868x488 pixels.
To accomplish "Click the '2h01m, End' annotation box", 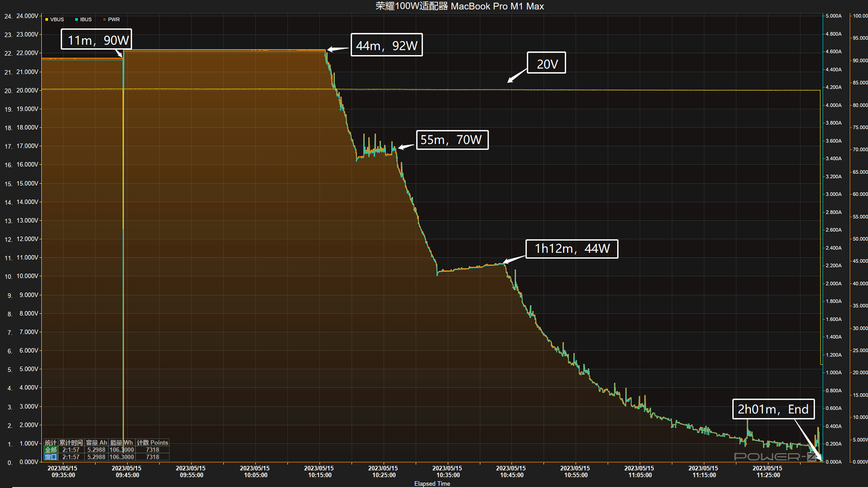I will point(773,409).
